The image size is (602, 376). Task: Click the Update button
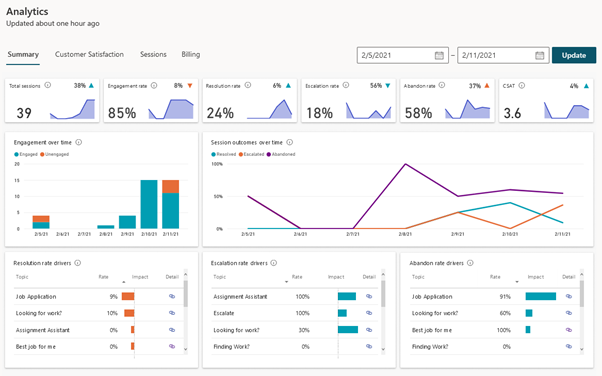[574, 55]
